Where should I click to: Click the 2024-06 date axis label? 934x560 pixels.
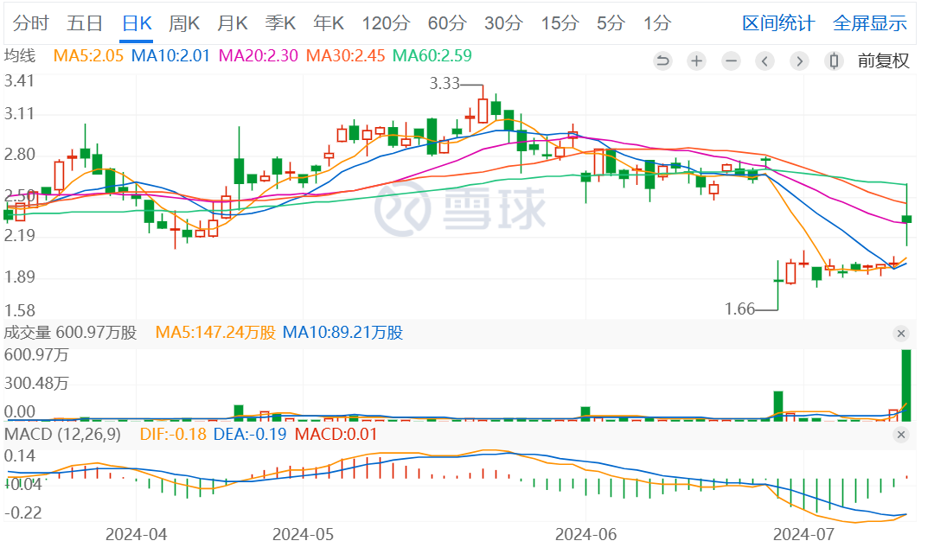click(x=585, y=534)
